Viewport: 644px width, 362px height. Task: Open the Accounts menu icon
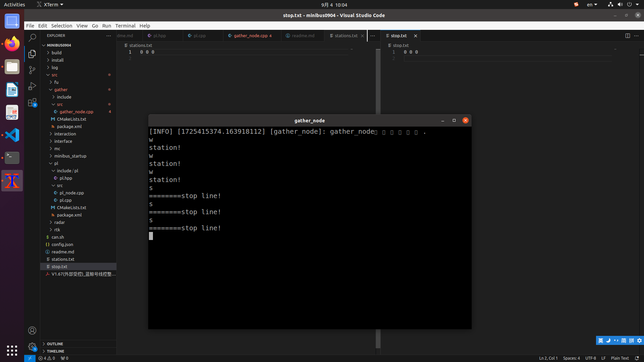(x=32, y=330)
